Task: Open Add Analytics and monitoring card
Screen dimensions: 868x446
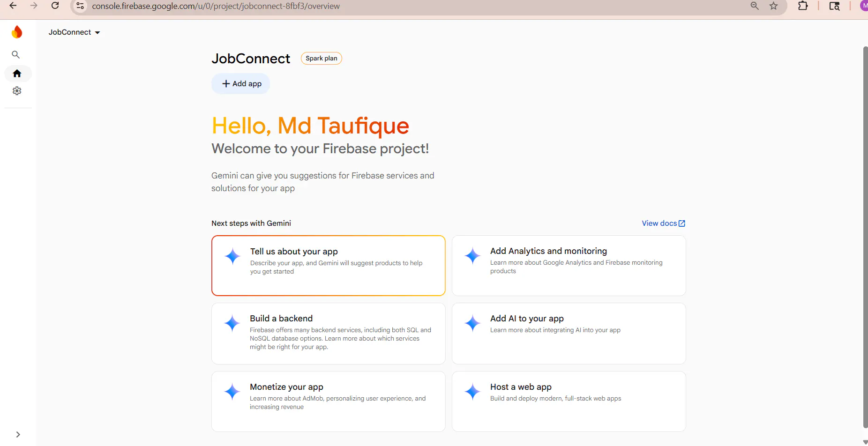Action: [x=569, y=266]
